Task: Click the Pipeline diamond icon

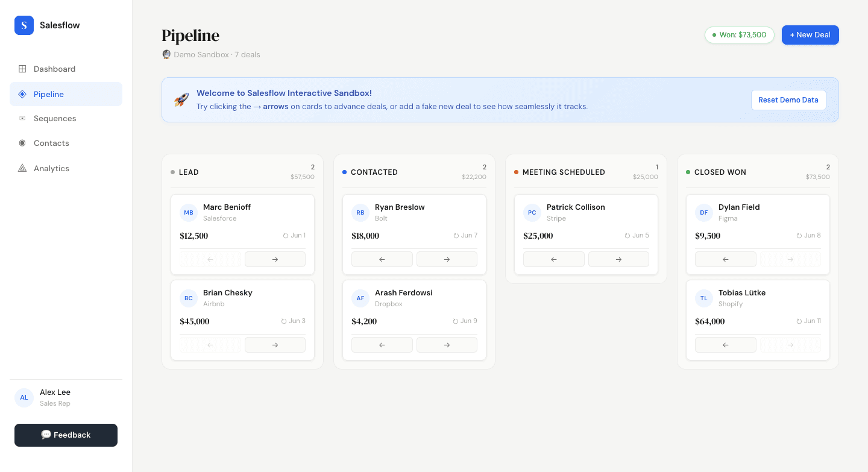Action: pos(22,94)
